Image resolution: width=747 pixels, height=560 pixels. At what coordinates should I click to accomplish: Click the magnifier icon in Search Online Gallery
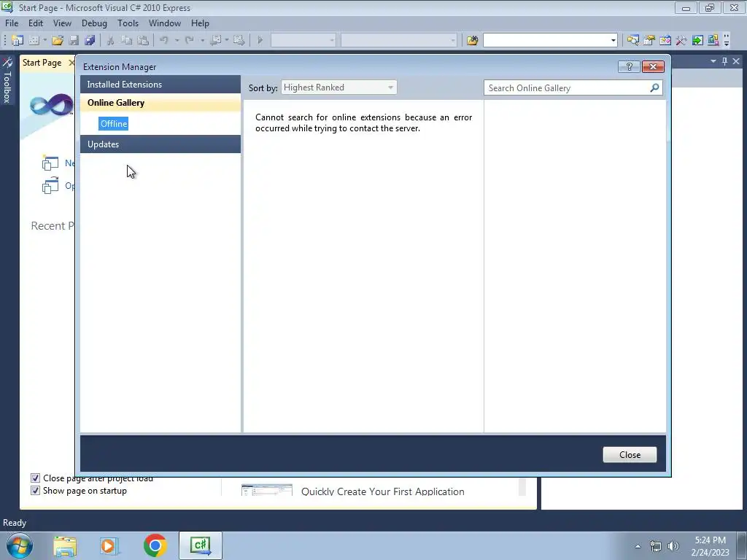(x=654, y=87)
